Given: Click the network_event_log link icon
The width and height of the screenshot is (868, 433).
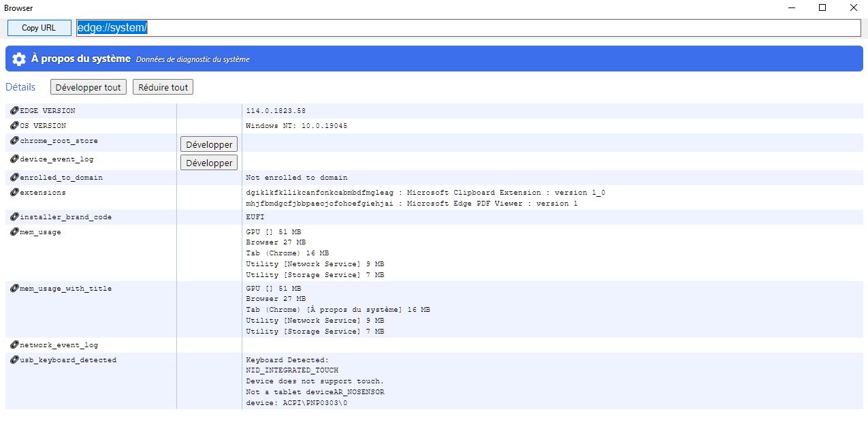Looking at the screenshot, I should tap(14, 345).
